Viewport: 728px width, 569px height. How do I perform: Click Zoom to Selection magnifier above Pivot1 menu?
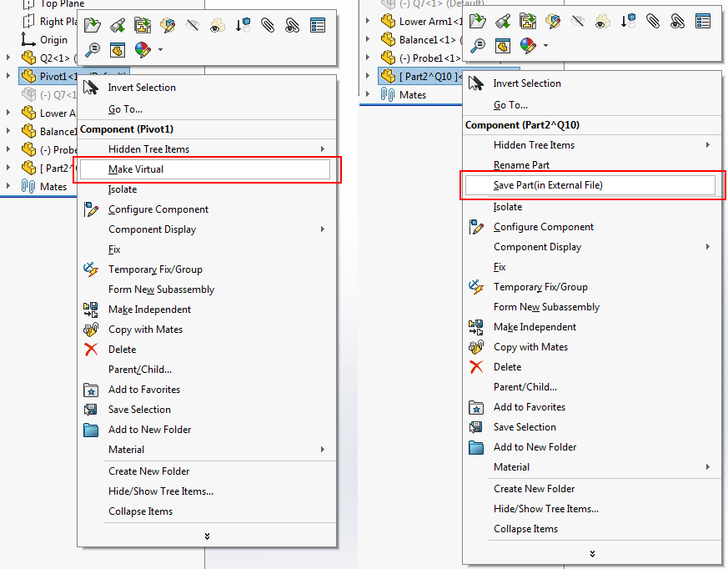click(93, 50)
